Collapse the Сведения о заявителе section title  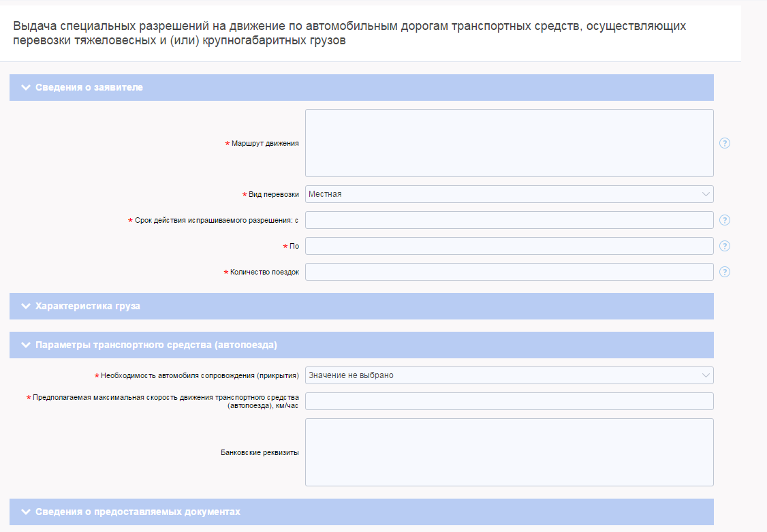(x=89, y=88)
